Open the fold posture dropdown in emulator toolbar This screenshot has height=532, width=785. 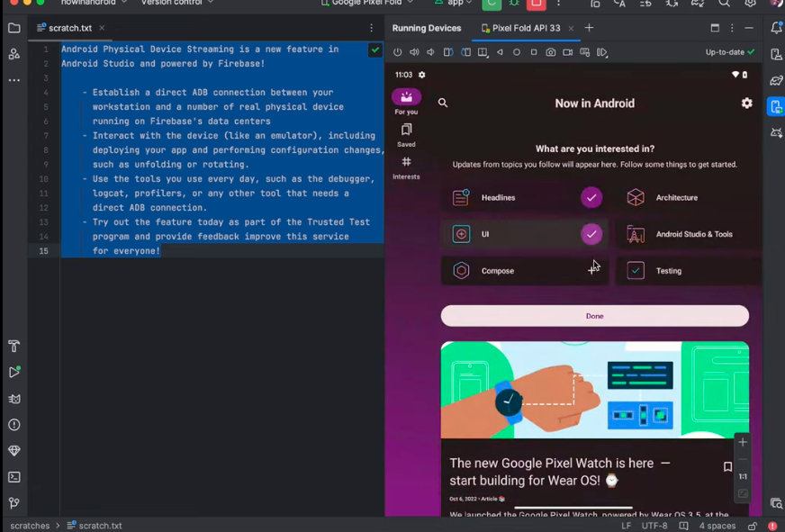tap(483, 52)
